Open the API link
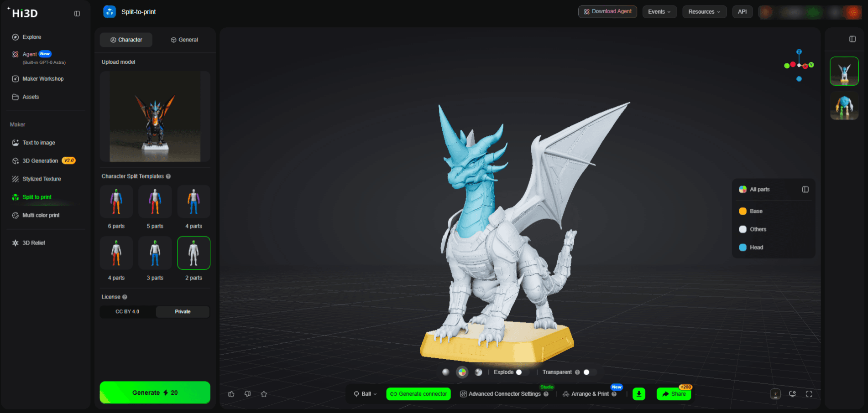Screen dimensions: 868x413 tap(743, 12)
